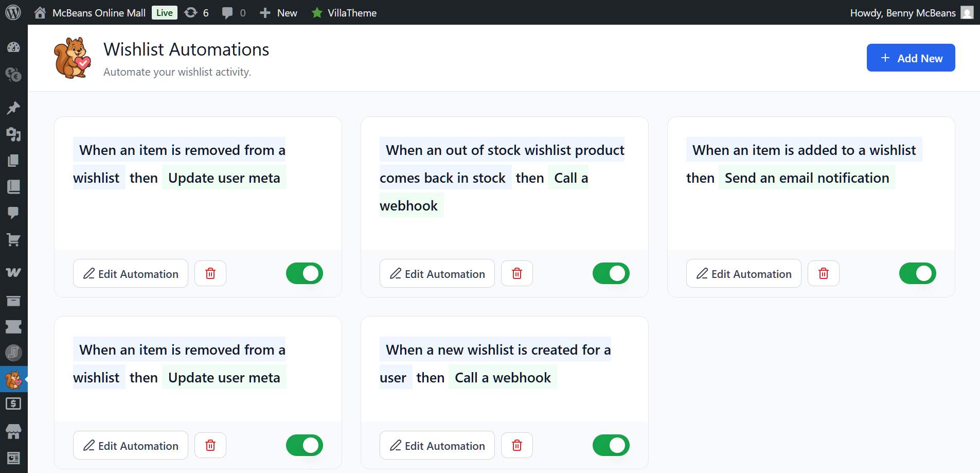
Task: Edit the new wishlist created webhook automation
Action: coord(437,445)
